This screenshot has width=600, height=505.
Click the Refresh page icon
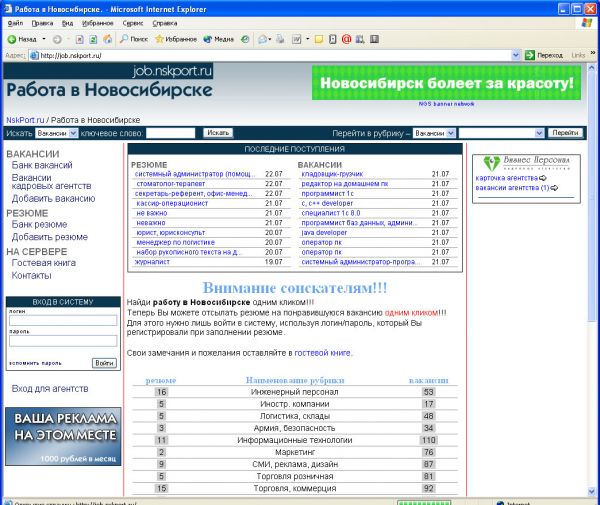(93, 39)
